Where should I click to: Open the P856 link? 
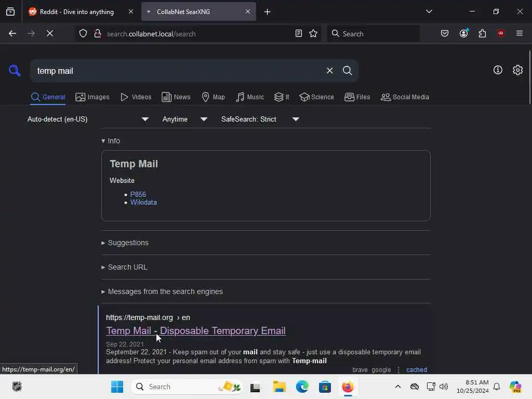click(x=138, y=194)
